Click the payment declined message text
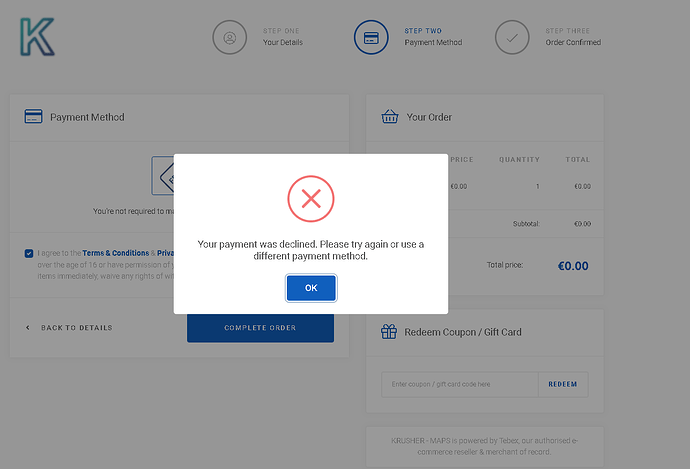690x469 pixels. tap(311, 250)
